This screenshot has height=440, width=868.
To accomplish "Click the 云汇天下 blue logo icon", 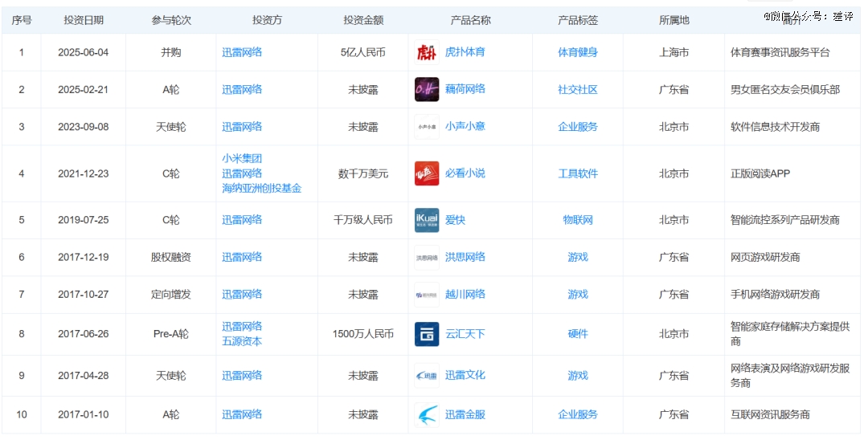I will click(x=427, y=334).
